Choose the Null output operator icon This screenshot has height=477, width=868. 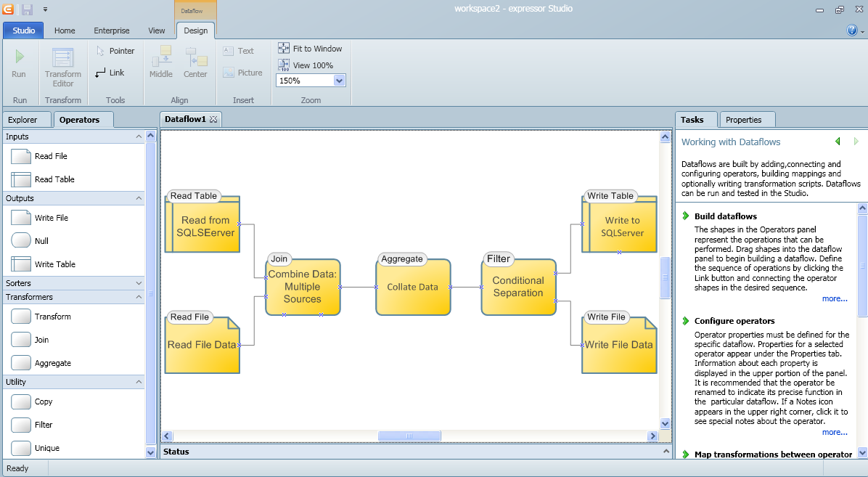[x=21, y=241]
